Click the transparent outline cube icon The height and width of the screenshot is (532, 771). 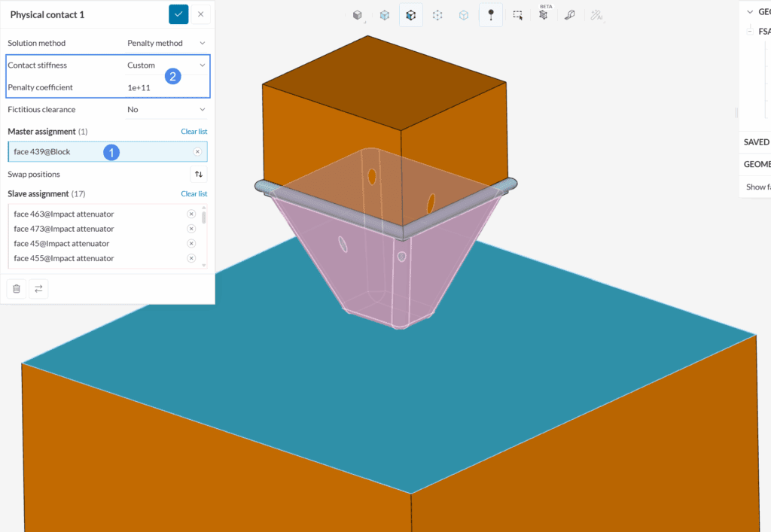pos(465,15)
